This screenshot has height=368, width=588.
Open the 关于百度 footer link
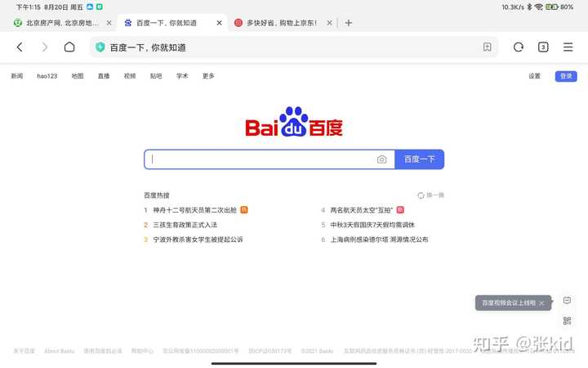24,351
